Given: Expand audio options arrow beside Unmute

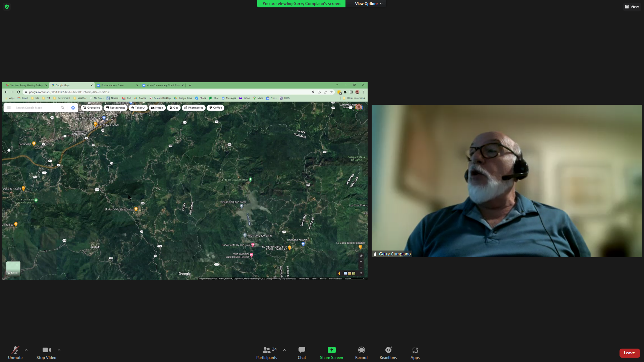Looking at the screenshot, I should pos(26,350).
